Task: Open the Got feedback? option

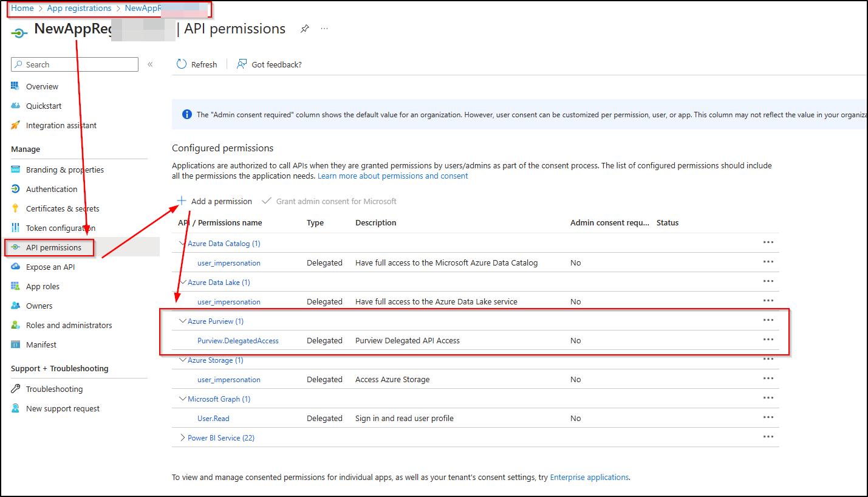Action: point(269,64)
